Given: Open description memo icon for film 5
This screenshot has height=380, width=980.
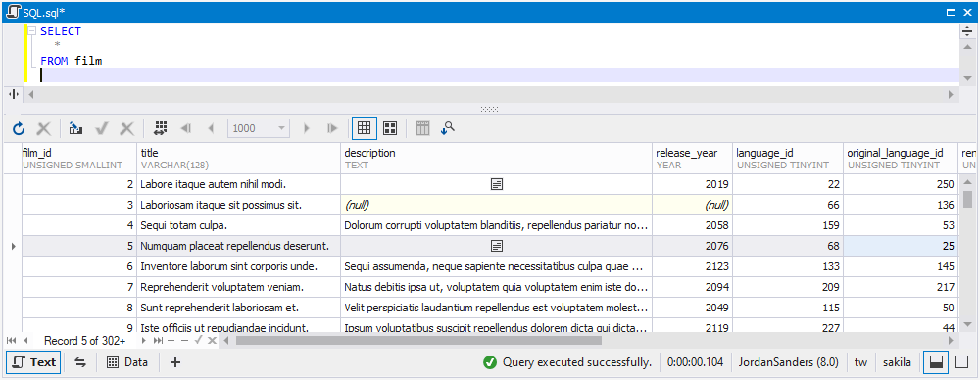Looking at the screenshot, I should (x=497, y=246).
